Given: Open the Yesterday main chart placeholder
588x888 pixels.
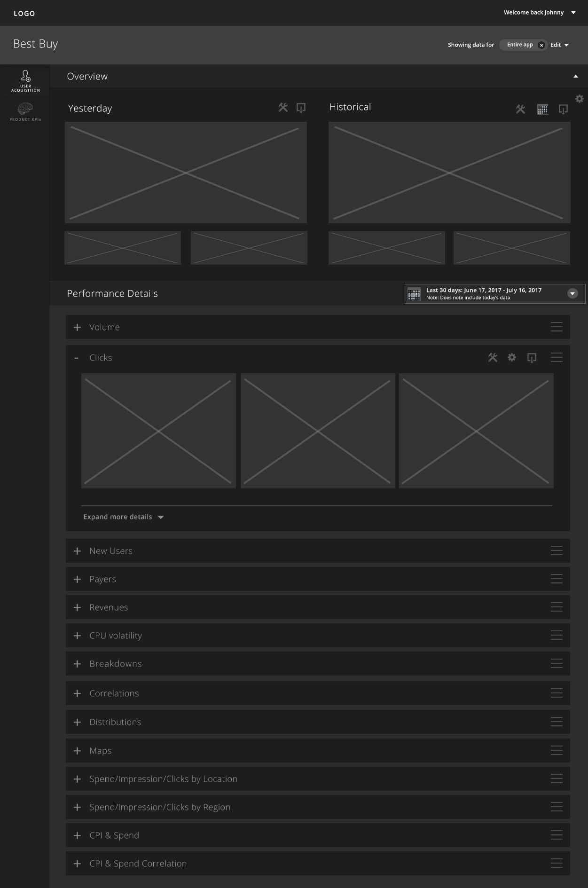Looking at the screenshot, I should click(186, 173).
